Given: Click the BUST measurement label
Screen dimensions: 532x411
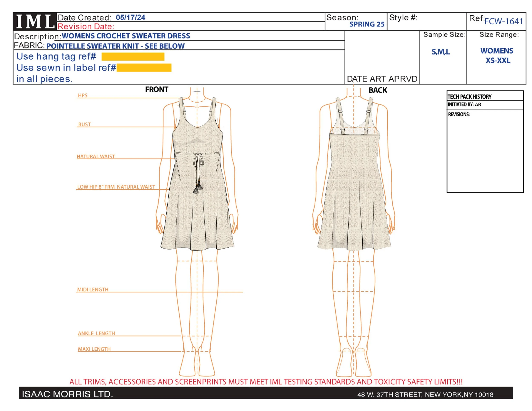Looking at the screenshot, I should 84,124.
